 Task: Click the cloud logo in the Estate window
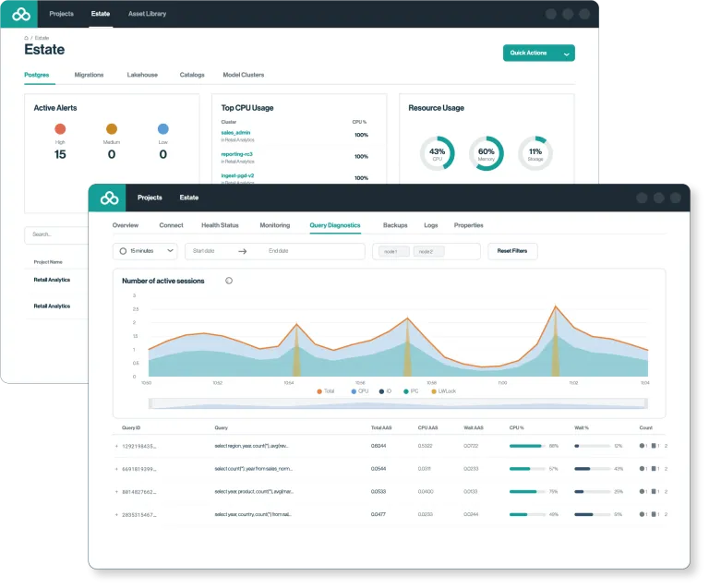pos(21,15)
